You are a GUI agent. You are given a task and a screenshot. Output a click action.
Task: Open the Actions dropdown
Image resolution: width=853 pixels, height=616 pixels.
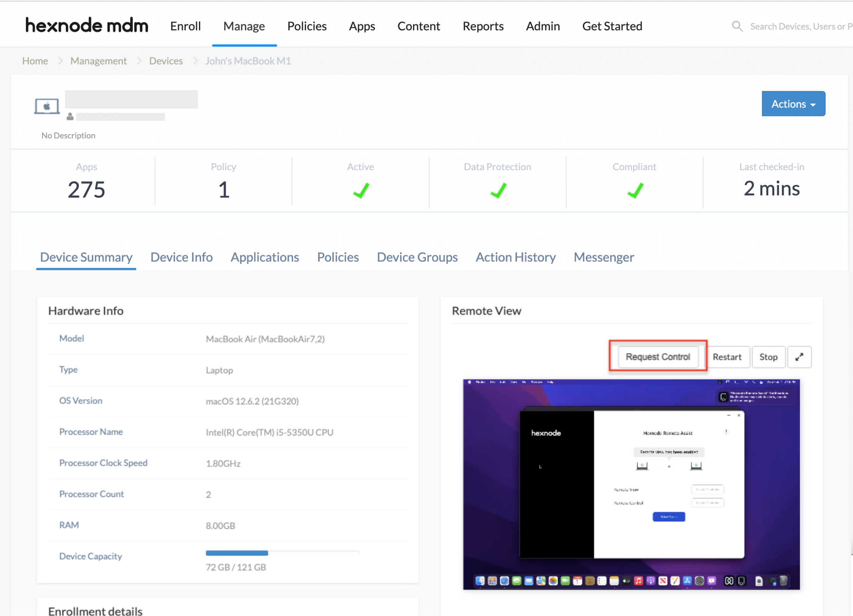pyautogui.click(x=793, y=104)
